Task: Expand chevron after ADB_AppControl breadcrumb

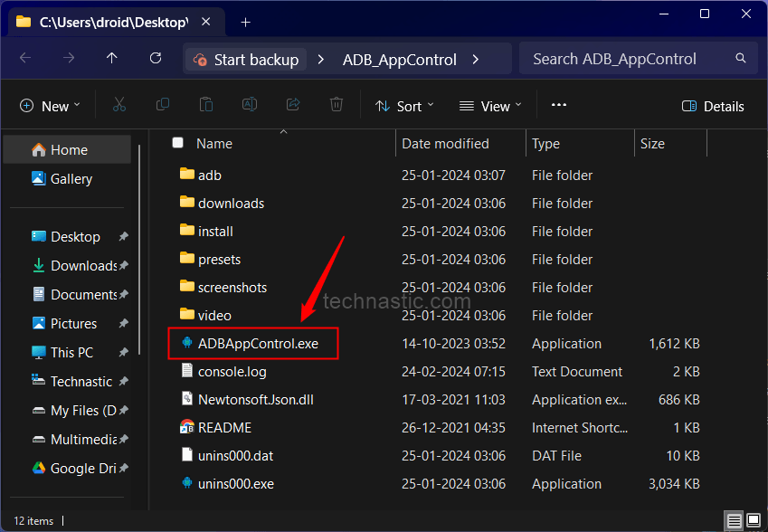Action: 476,60
